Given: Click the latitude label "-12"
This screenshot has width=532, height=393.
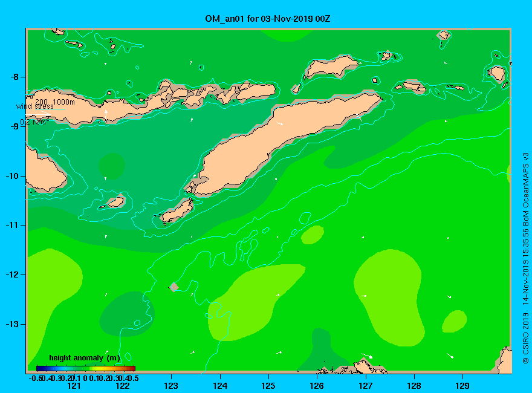Looking at the screenshot, I should click(x=13, y=274).
